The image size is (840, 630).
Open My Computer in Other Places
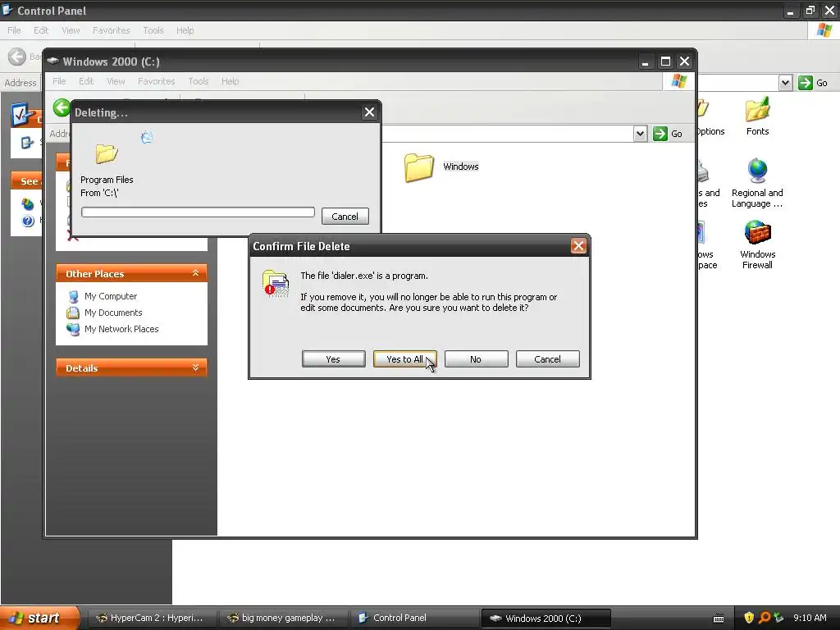pyautogui.click(x=111, y=296)
